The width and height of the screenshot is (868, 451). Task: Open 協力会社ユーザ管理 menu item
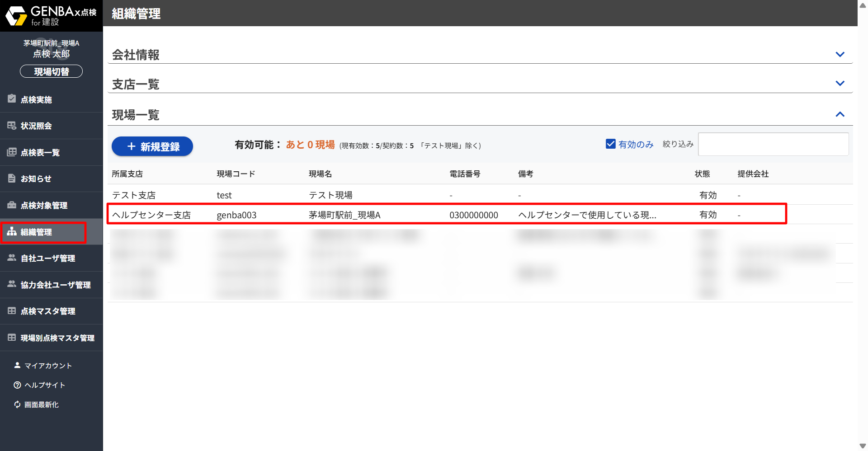[x=55, y=285]
